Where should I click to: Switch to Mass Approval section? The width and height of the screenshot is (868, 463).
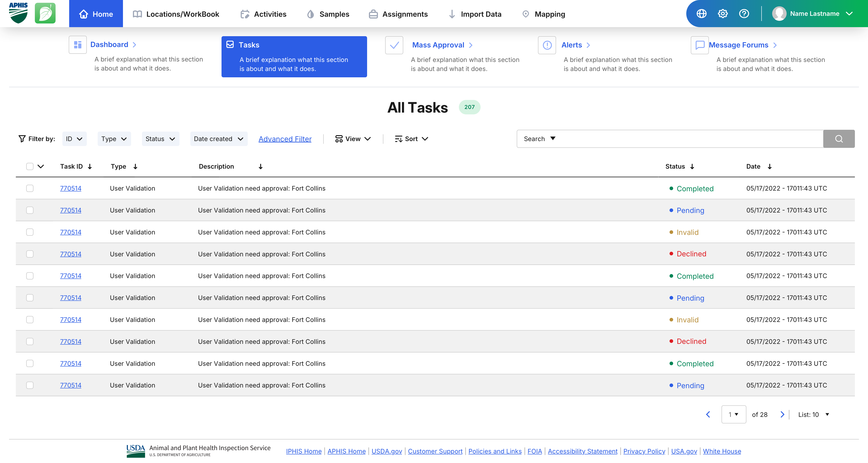(438, 45)
